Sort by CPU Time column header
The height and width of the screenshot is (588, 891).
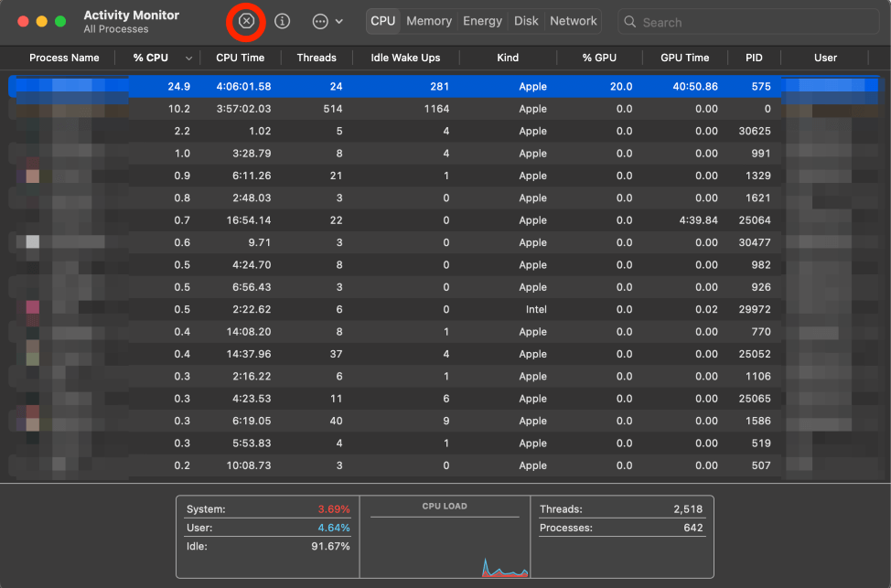coord(240,58)
